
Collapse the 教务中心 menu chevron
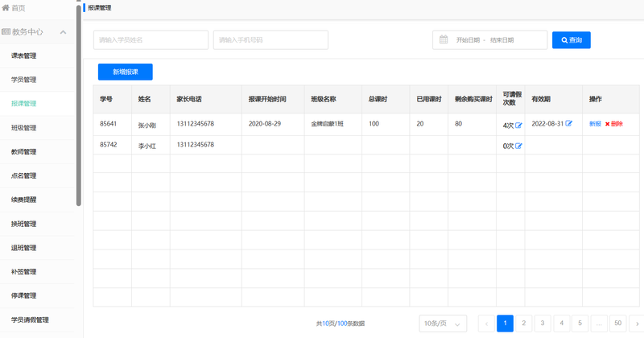click(64, 32)
